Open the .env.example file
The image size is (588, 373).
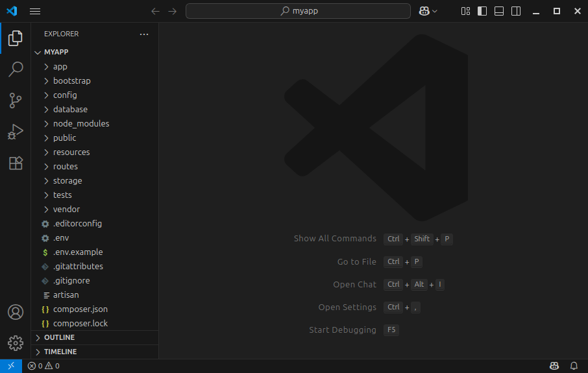tap(95, 252)
